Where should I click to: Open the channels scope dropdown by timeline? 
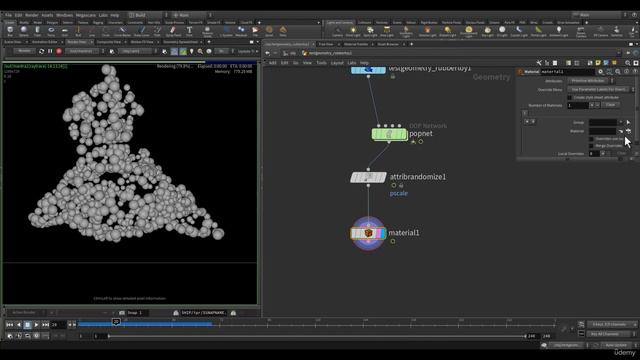[x=611, y=324]
